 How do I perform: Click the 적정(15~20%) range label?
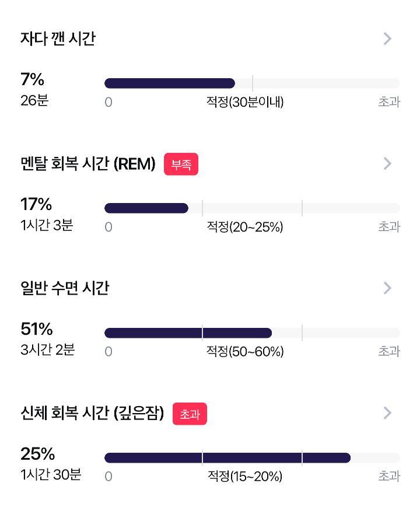(x=245, y=476)
